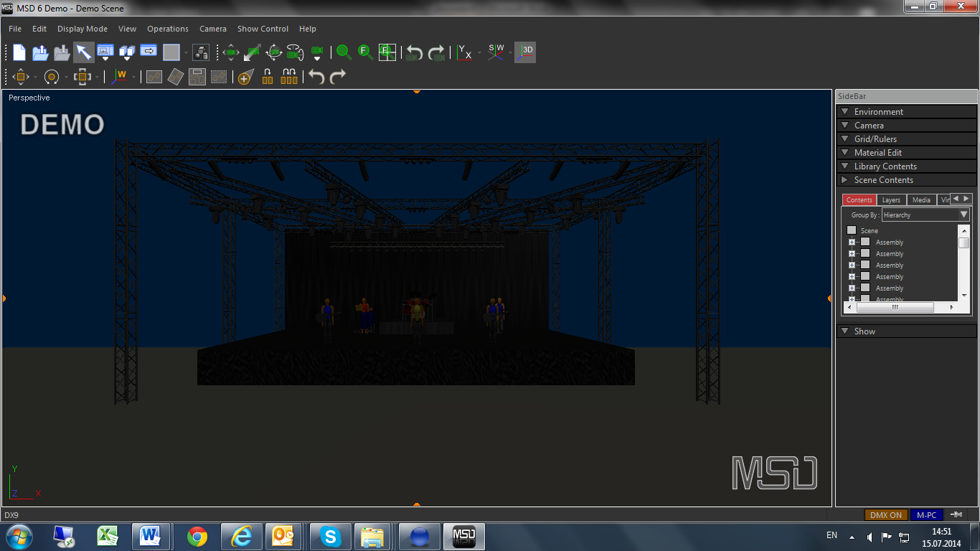Image resolution: width=980 pixels, height=551 pixels.
Task: Expand the Library Contents section
Action: click(x=907, y=166)
